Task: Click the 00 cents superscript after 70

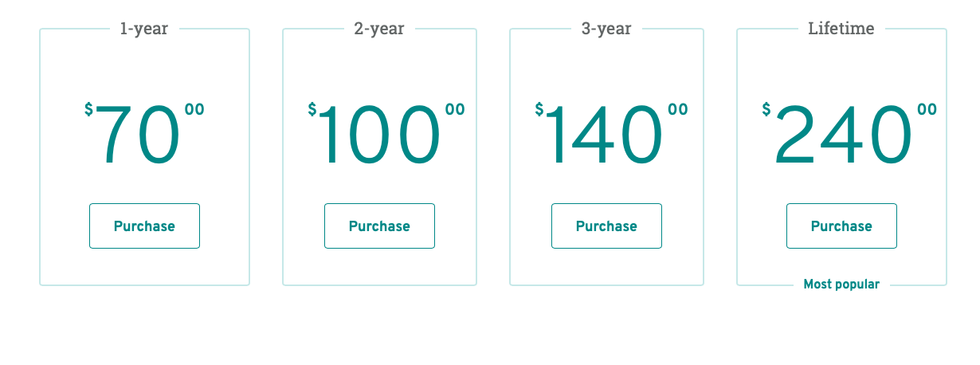Action: (x=194, y=110)
